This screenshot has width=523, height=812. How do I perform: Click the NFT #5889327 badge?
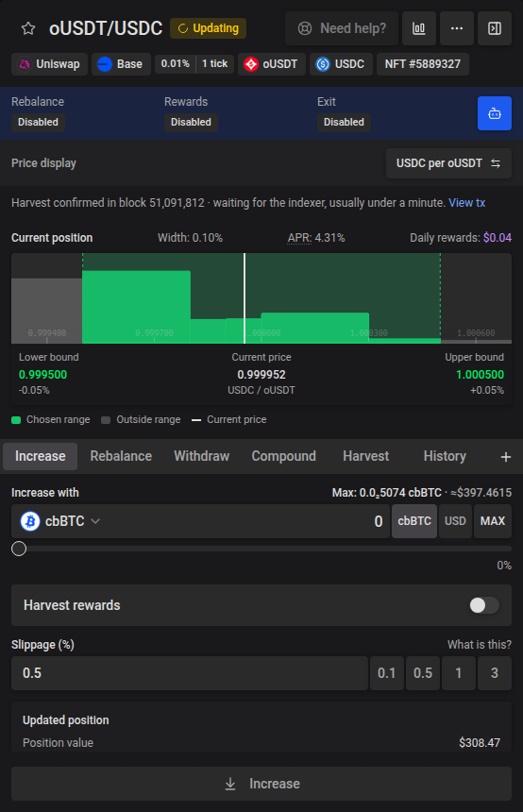423,64
